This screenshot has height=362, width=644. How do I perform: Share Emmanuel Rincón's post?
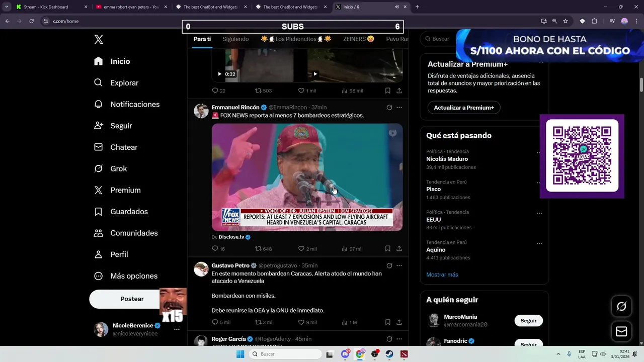point(399,248)
